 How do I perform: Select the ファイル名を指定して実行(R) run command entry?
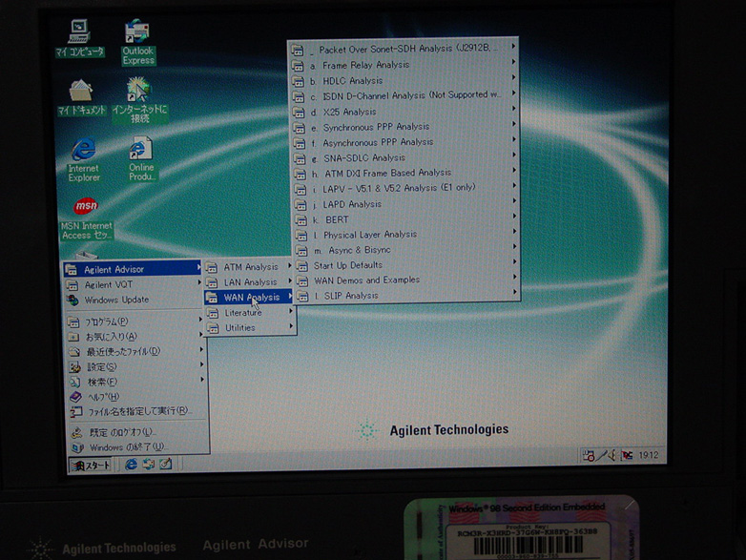click(138, 411)
